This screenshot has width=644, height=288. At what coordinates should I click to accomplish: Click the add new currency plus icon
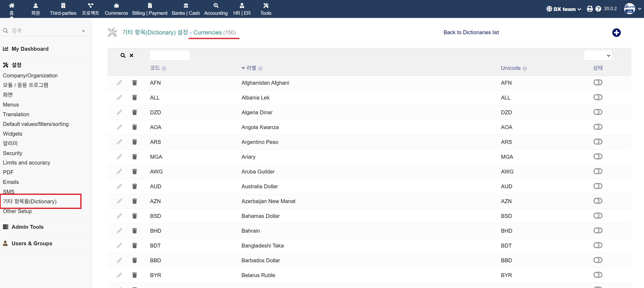616,33
